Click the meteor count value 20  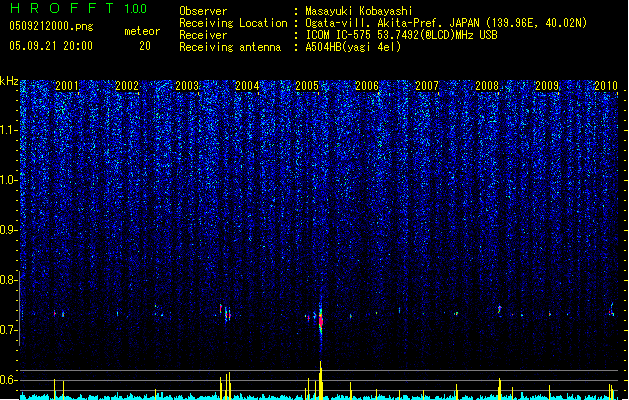tap(145, 46)
